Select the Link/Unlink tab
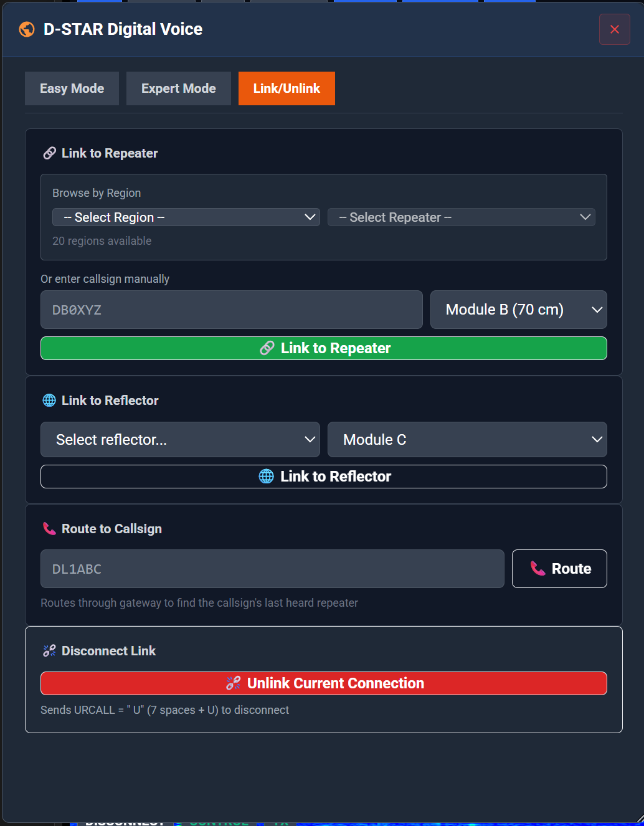Image resolution: width=644 pixels, height=826 pixels. coord(286,88)
